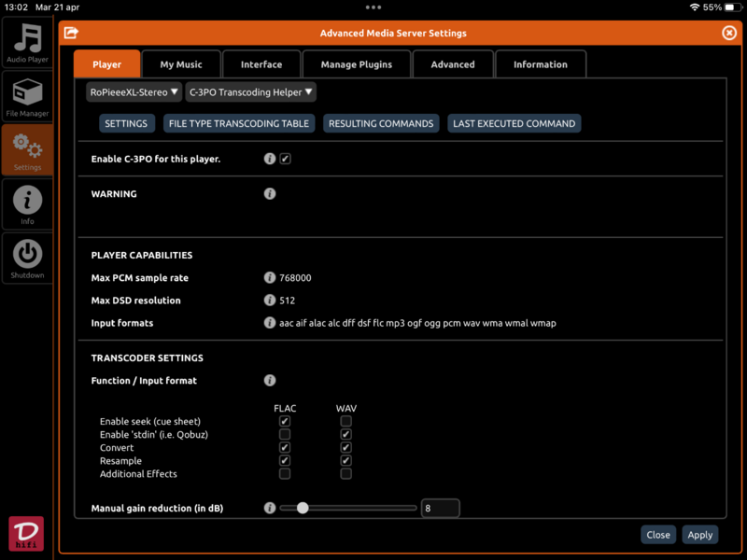This screenshot has width=747, height=560.
Task: Open FILE TYPE TRANSCODING TABLE
Action: tap(239, 123)
